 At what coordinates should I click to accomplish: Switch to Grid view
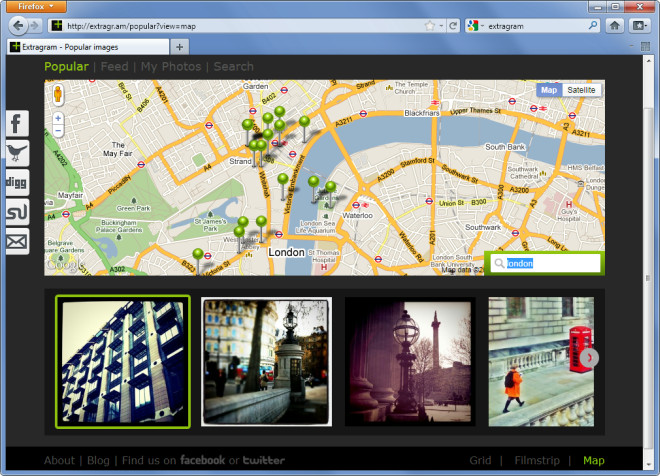(x=480, y=460)
